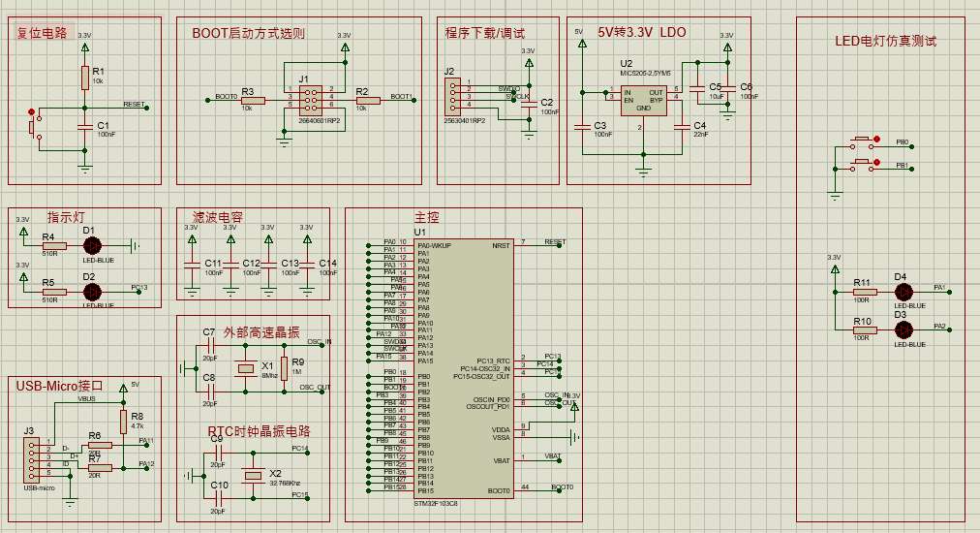The height and width of the screenshot is (533, 980).
Task: Select filter capacitor C12
Action: (230, 266)
